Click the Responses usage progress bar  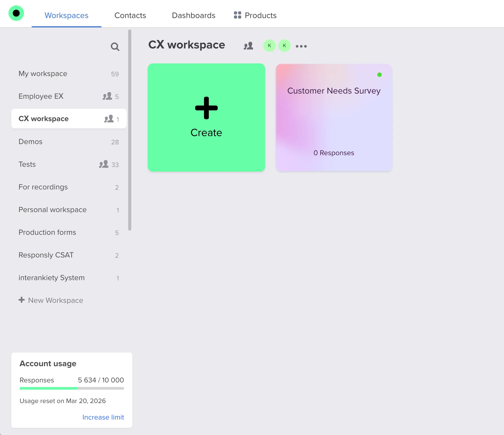tap(72, 388)
